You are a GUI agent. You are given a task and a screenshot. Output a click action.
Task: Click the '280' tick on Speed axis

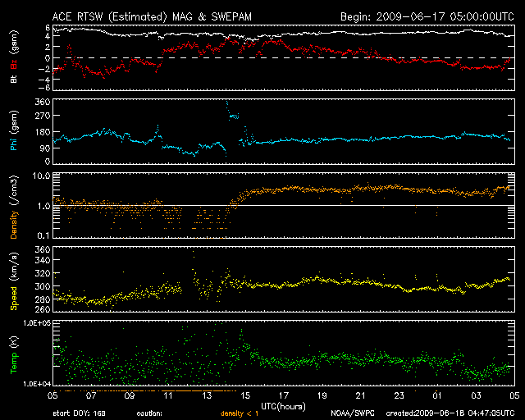43,299
